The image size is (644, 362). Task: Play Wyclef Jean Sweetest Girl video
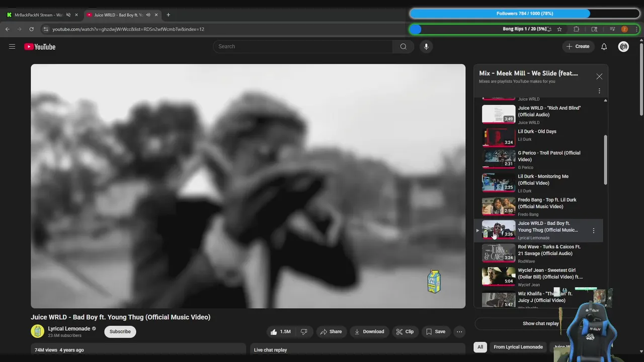pyautogui.click(x=538, y=277)
